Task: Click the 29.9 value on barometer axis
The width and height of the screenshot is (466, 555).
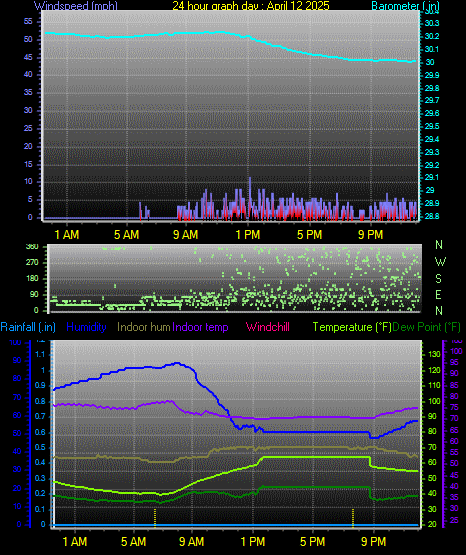Action: 432,75
